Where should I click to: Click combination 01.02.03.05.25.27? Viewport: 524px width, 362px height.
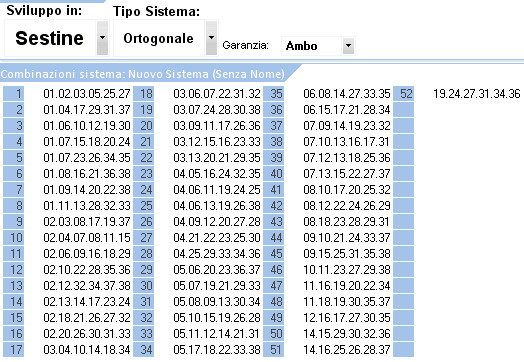[87, 94]
